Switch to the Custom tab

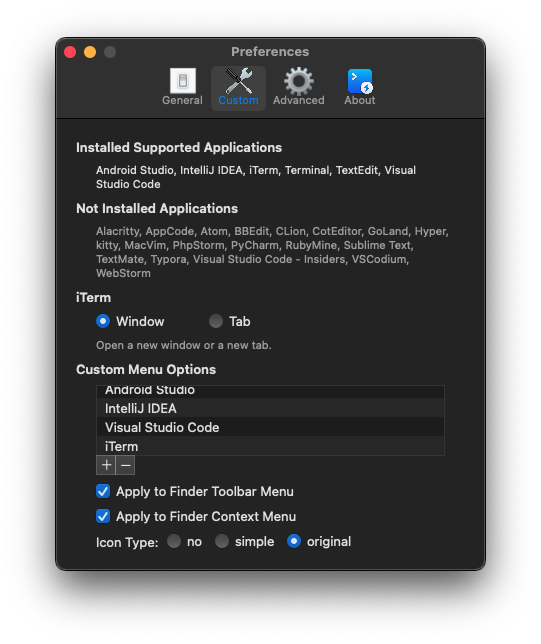(238, 88)
